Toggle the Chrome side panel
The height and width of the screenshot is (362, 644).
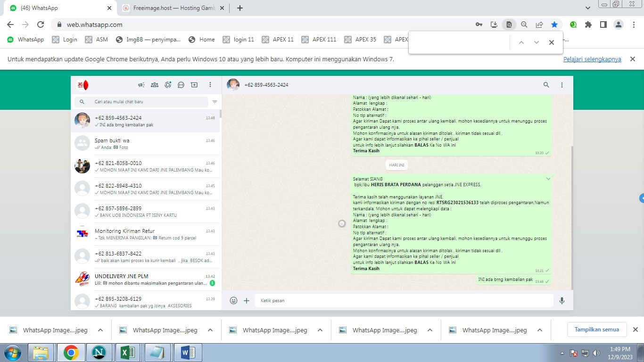pyautogui.click(x=603, y=25)
